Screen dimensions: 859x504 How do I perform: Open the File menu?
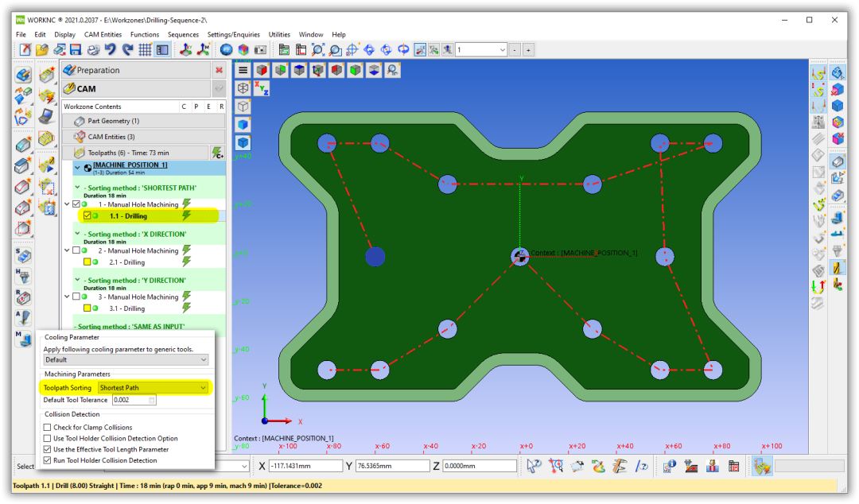[x=21, y=34]
